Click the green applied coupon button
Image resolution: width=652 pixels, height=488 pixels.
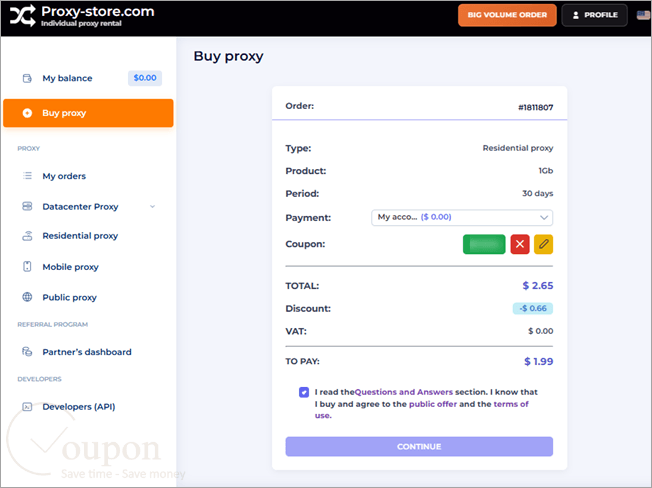(484, 244)
